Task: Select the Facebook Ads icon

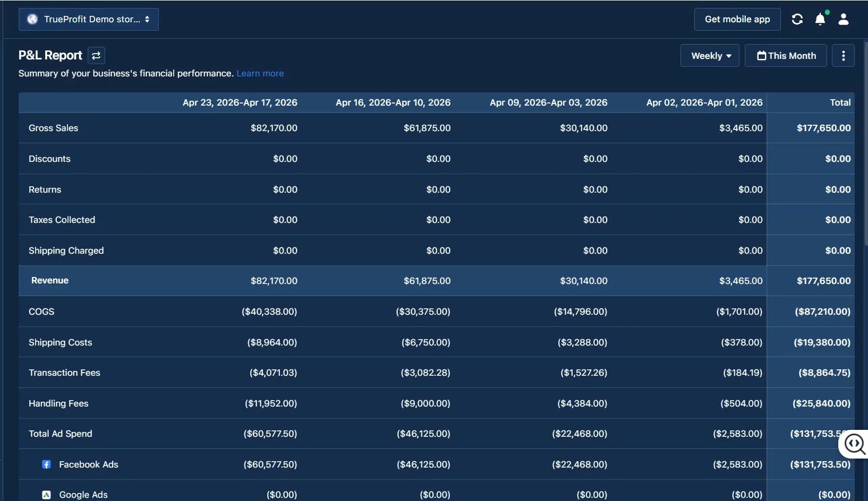Action: (46, 464)
